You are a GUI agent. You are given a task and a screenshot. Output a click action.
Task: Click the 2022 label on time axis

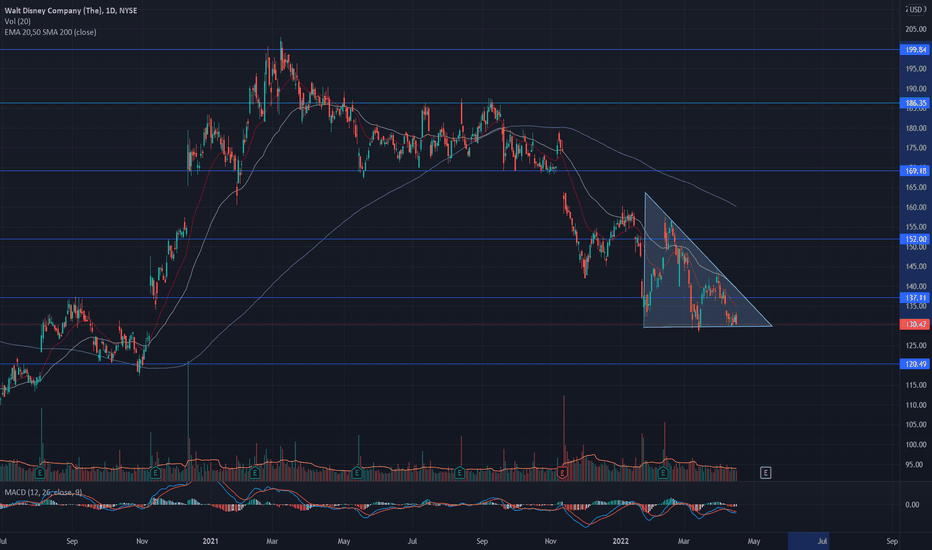coord(621,541)
